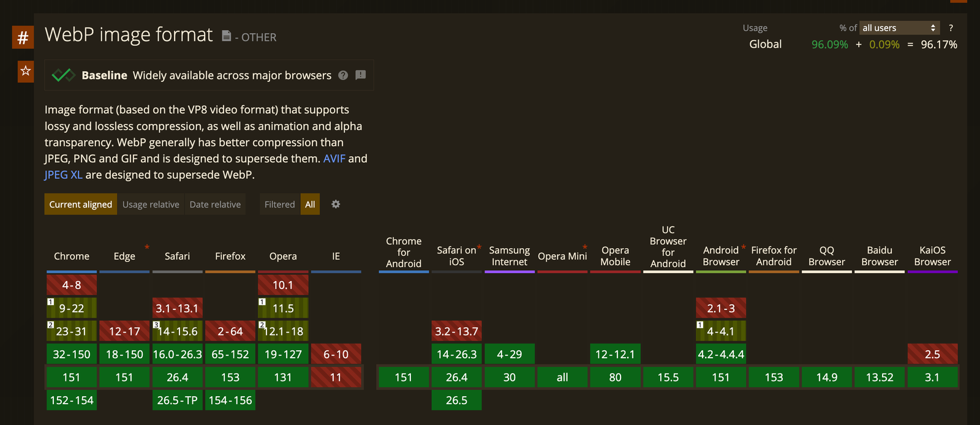Select Safari 16.0-26.3 cell

[177, 354]
